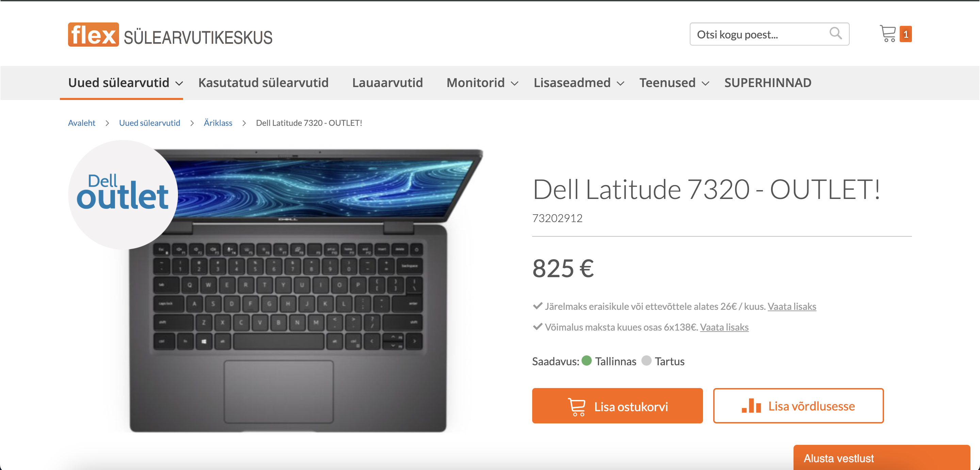Open Vaata lisaks link for järelmaks

tap(792, 306)
